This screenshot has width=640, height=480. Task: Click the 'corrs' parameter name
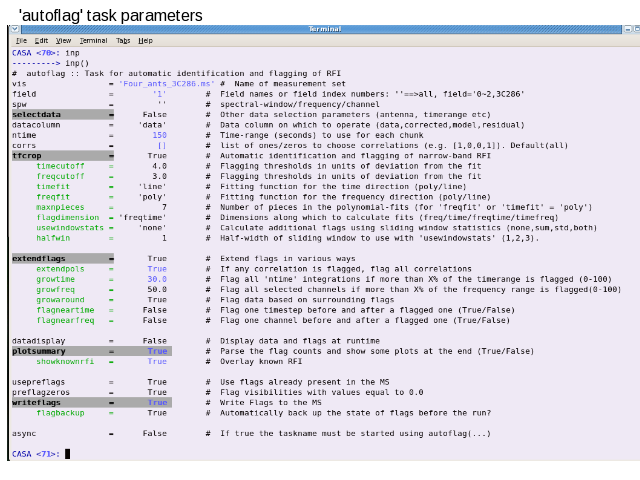point(24,146)
